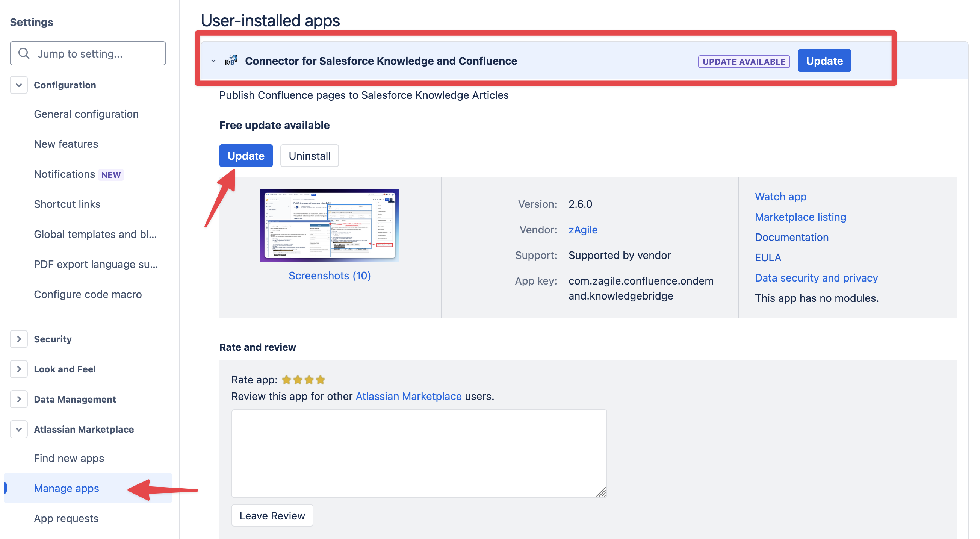Expand the Look and Feel section
Viewport: 980px width, 539px height.
coord(19,369)
